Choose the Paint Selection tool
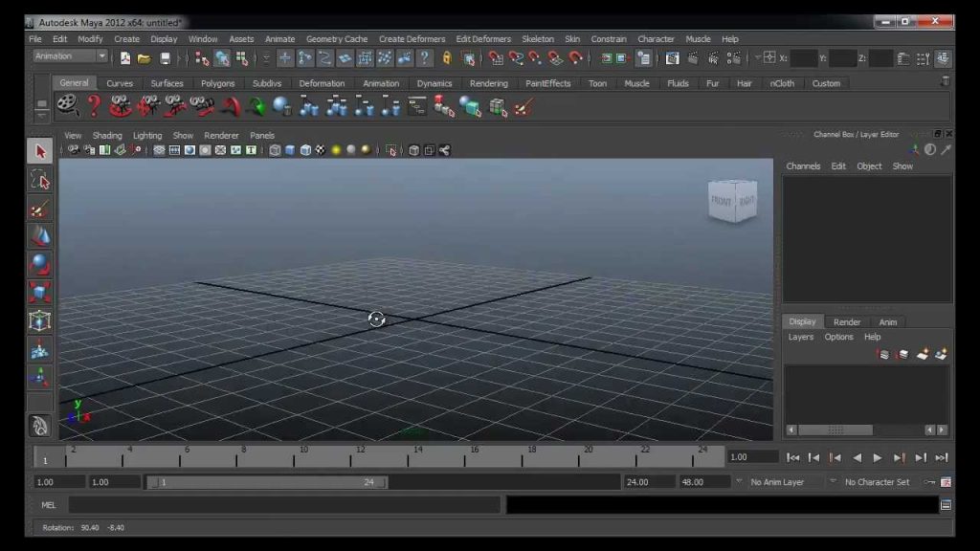The height and width of the screenshot is (551, 980). coord(40,209)
